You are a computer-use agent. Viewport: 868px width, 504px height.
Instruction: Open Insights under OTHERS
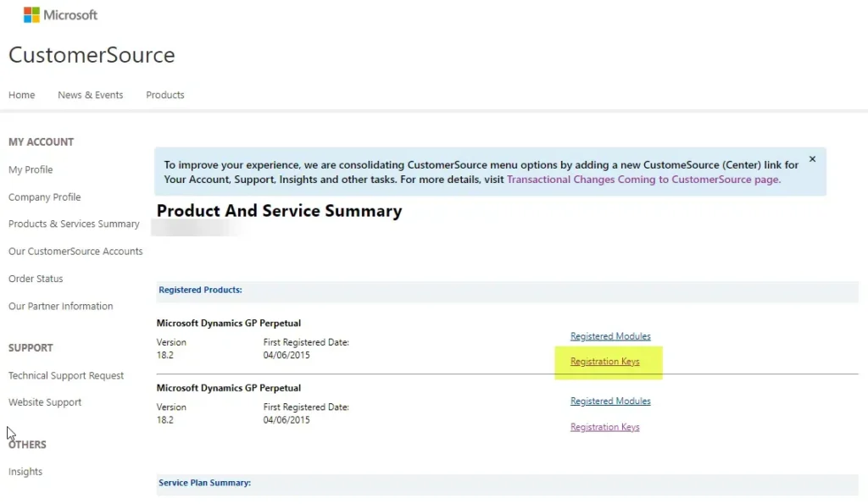click(x=25, y=471)
